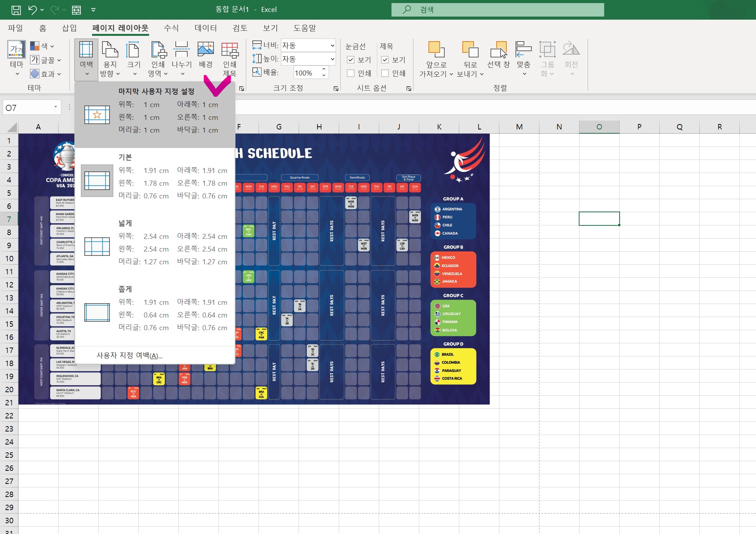The width and height of the screenshot is (756, 534).
Task: Toggle 제목 인쇄 headings print checkbox
Action: (x=385, y=73)
